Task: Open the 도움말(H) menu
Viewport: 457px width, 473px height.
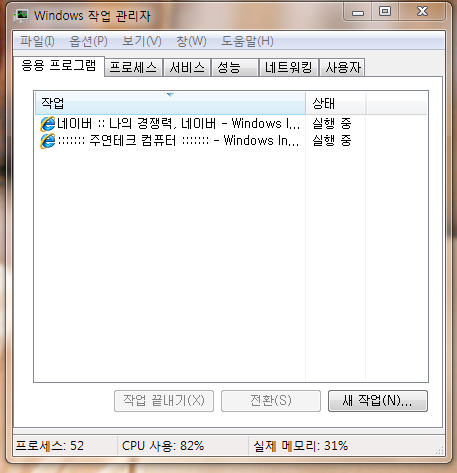Action: (x=247, y=41)
